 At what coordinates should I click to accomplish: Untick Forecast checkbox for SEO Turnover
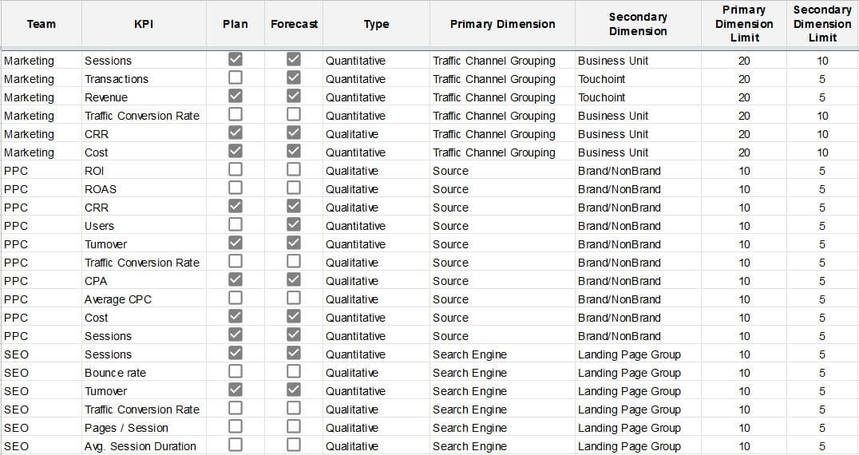[294, 390]
